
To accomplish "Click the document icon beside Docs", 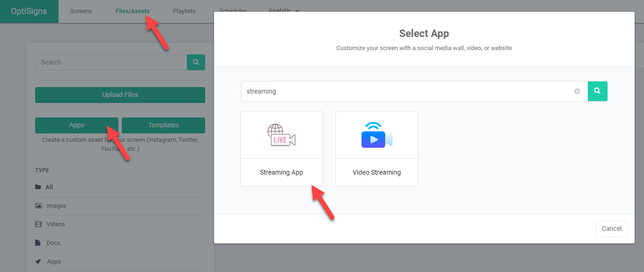I will (38, 243).
